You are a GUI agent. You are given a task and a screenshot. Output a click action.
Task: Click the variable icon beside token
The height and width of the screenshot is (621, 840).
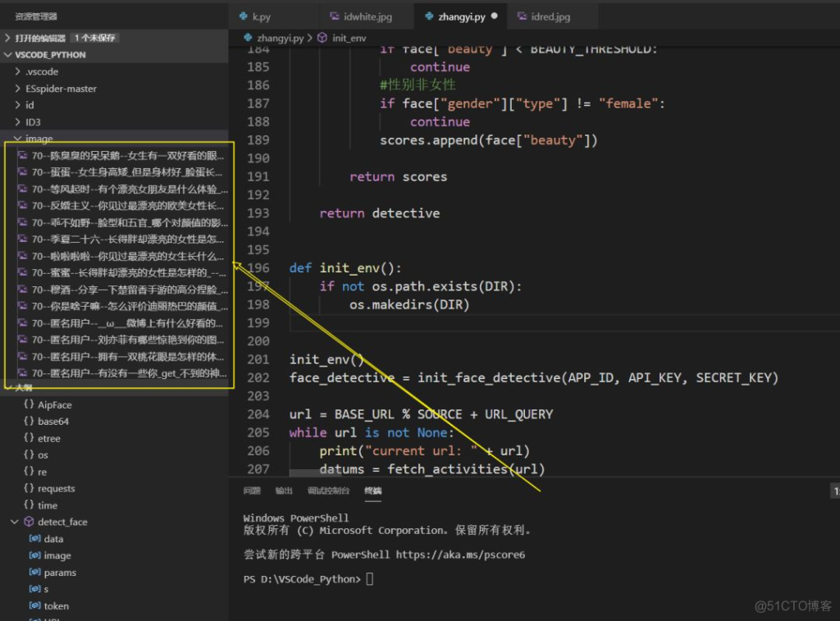34,606
